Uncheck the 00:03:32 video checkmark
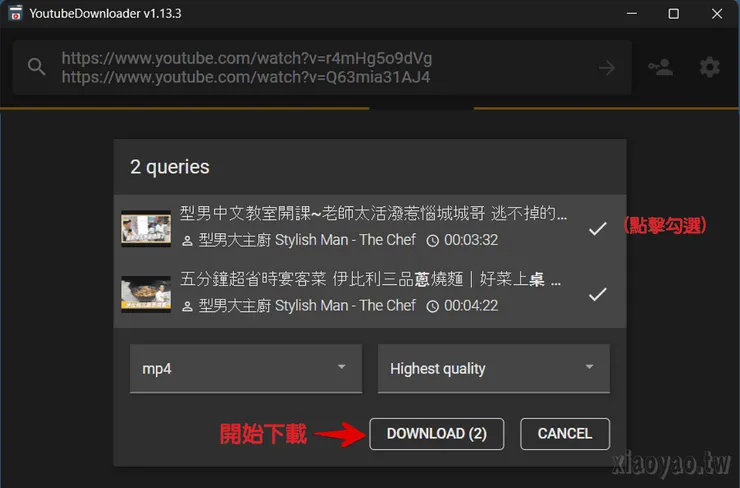 (597, 228)
